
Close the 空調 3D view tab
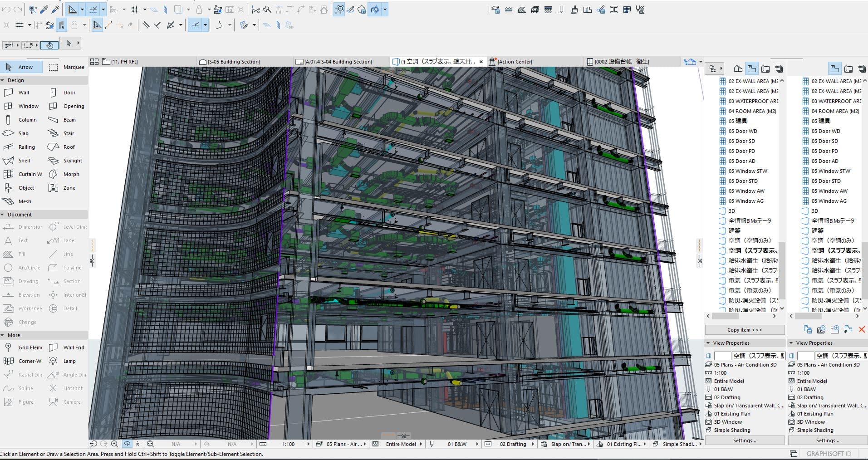(481, 62)
